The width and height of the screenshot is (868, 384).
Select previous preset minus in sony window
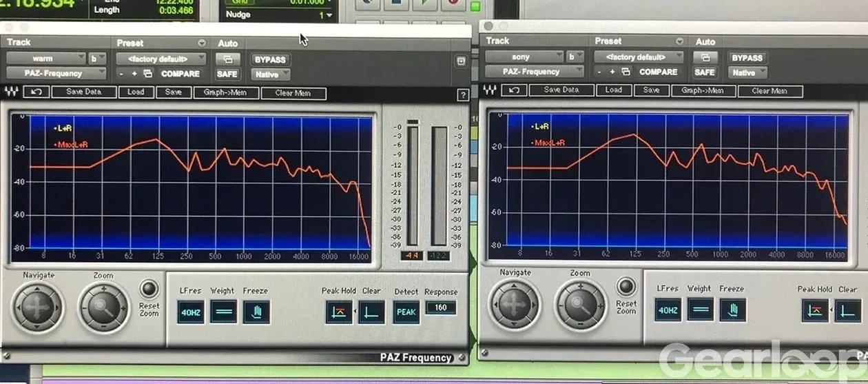[599, 72]
